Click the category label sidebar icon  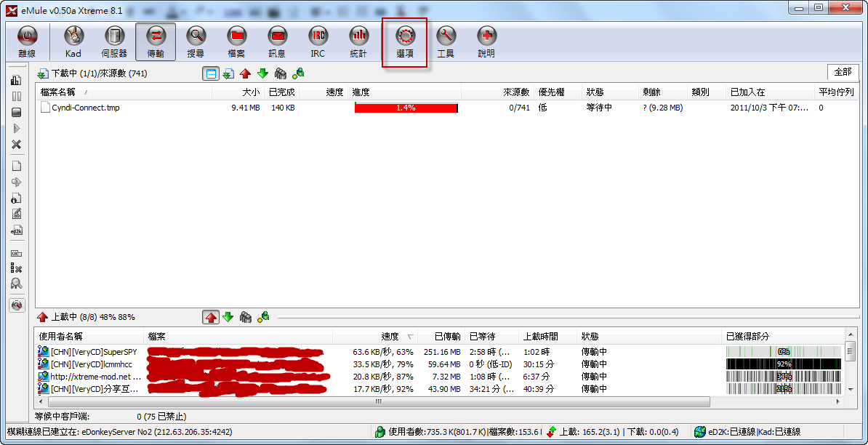click(x=17, y=253)
